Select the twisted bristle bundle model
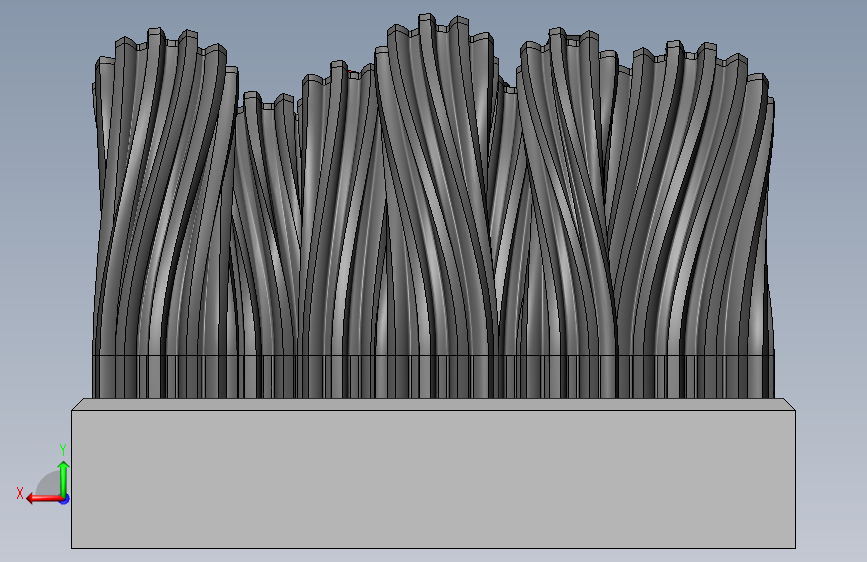The height and width of the screenshot is (562, 867). coord(434,206)
